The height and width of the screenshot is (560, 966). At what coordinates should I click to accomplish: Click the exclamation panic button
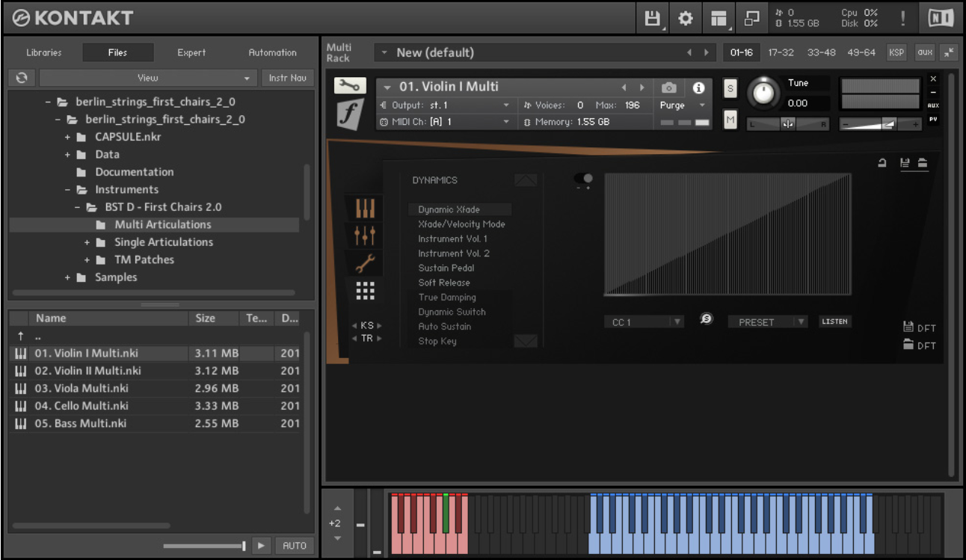coord(903,19)
